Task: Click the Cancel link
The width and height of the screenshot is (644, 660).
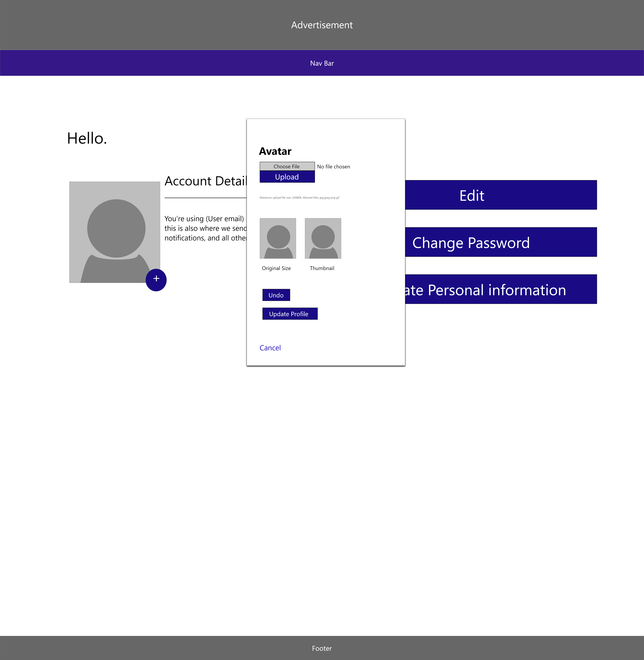Action: [270, 348]
